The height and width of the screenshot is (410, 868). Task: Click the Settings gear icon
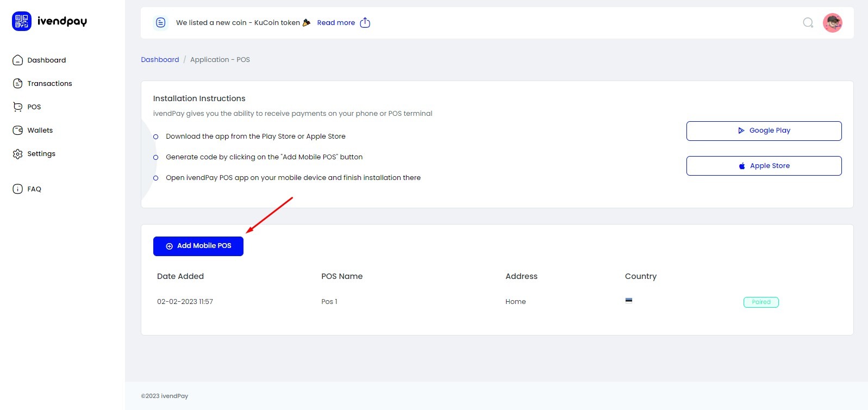(x=17, y=154)
